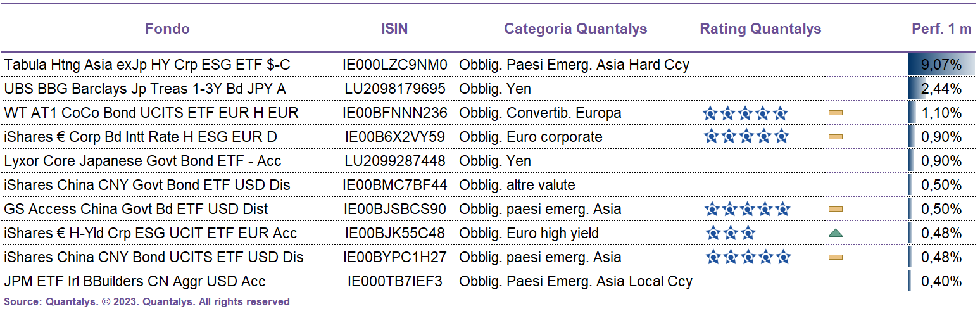Click the stable-trend dash for GS Access China

click(835, 209)
